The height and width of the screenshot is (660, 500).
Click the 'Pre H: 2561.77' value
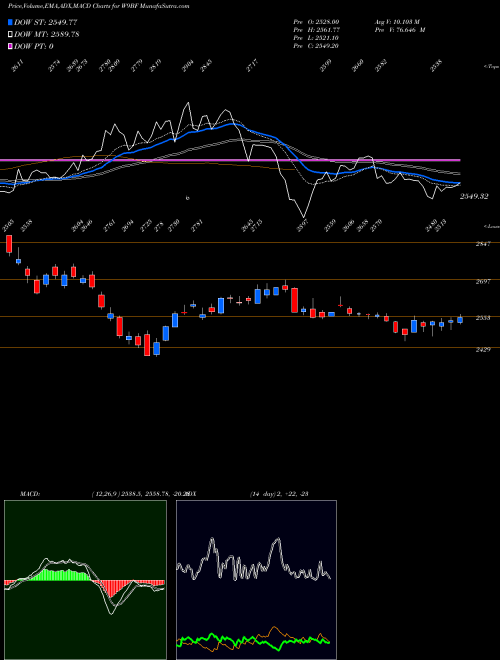click(x=316, y=29)
